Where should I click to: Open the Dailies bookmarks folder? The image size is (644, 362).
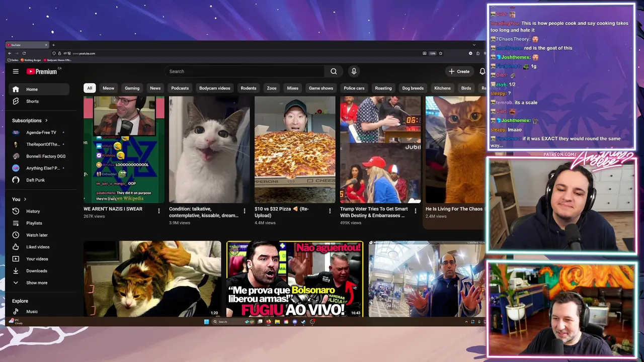tap(13, 60)
